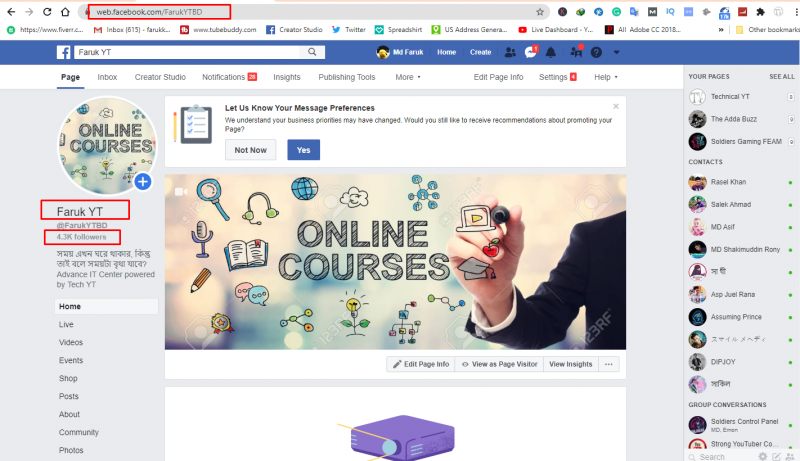Expand the More dropdown
The image size is (800, 461).
[x=408, y=77]
